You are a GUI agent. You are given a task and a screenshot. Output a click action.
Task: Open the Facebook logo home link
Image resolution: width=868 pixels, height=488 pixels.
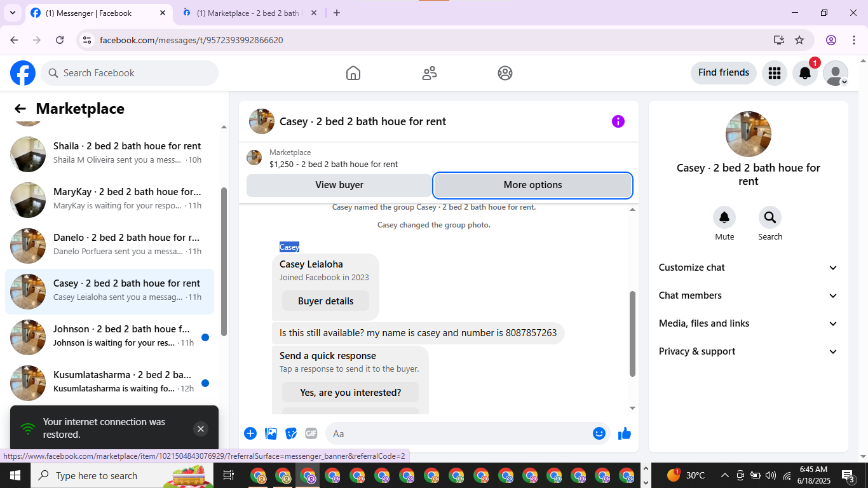23,73
